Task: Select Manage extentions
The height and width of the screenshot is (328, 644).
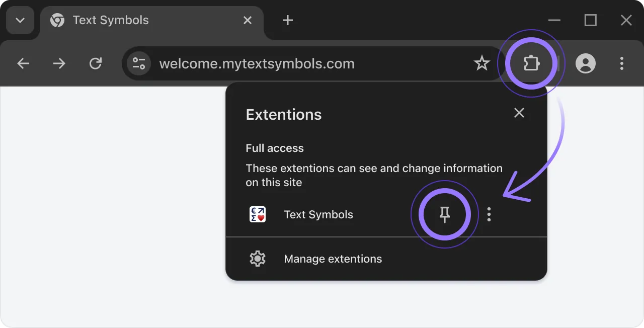Action: click(x=333, y=259)
